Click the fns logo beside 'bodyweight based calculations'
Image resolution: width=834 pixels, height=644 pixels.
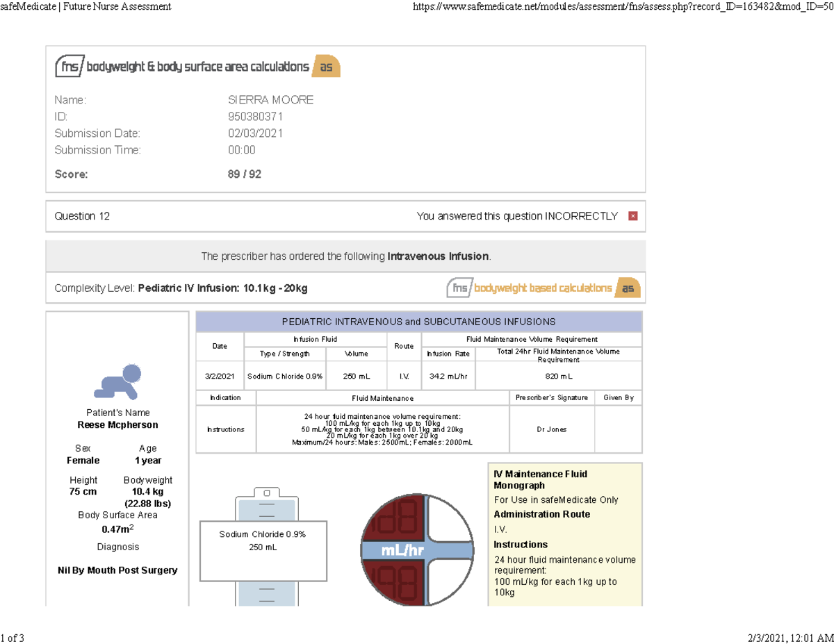459,288
